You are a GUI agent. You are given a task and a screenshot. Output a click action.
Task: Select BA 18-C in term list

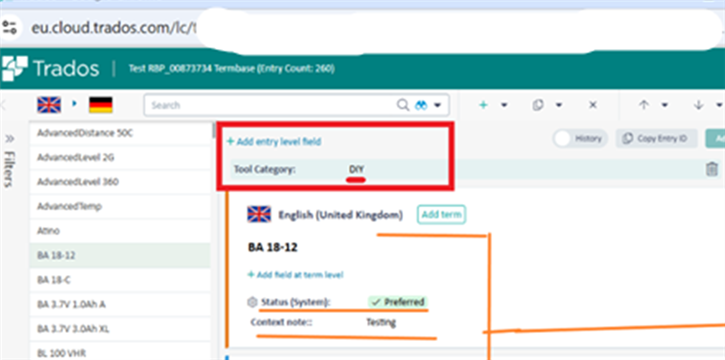tap(120, 280)
